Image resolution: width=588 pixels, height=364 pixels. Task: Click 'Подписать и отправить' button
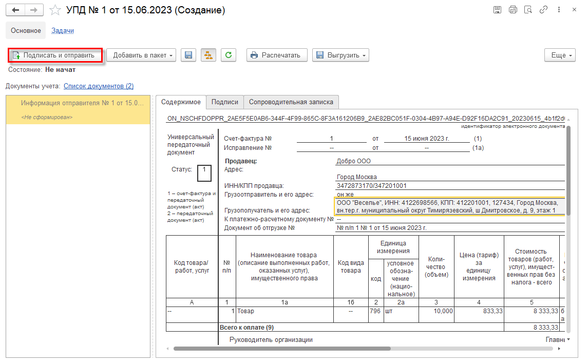click(x=55, y=55)
